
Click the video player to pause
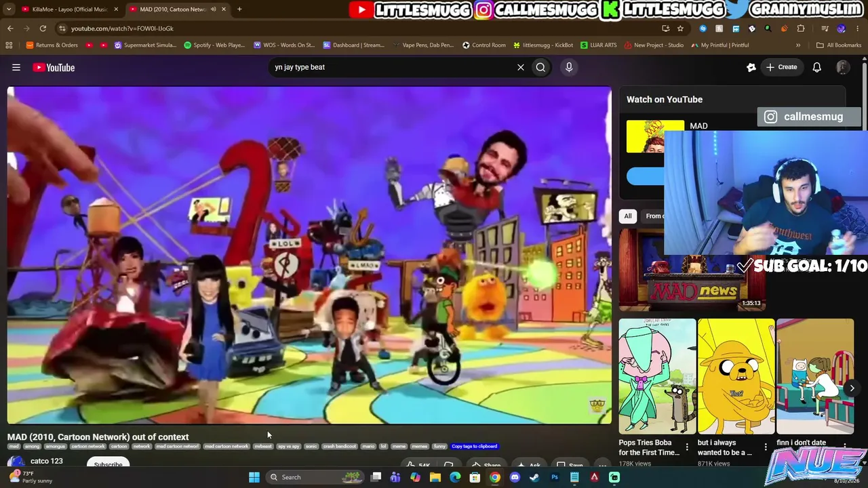coord(309,255)
